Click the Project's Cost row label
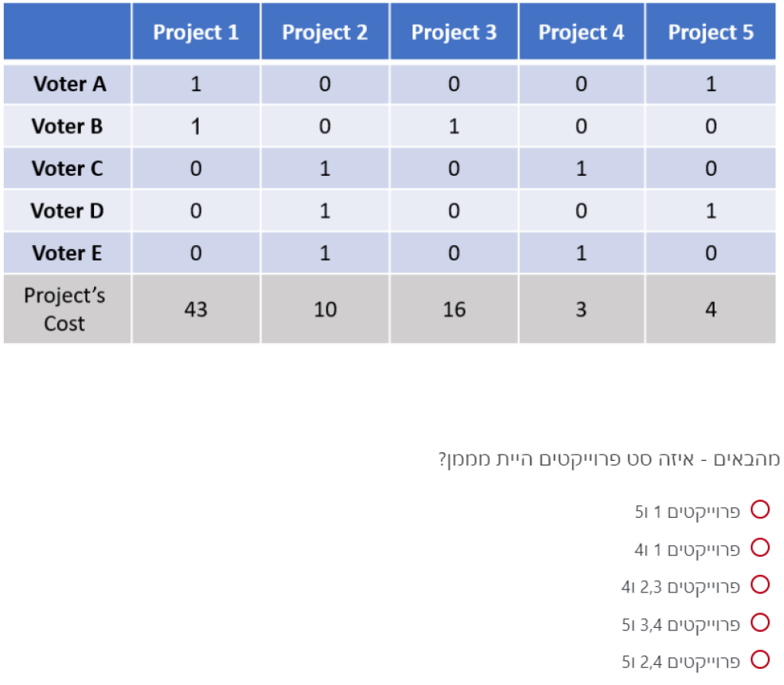 click(65, 309)
